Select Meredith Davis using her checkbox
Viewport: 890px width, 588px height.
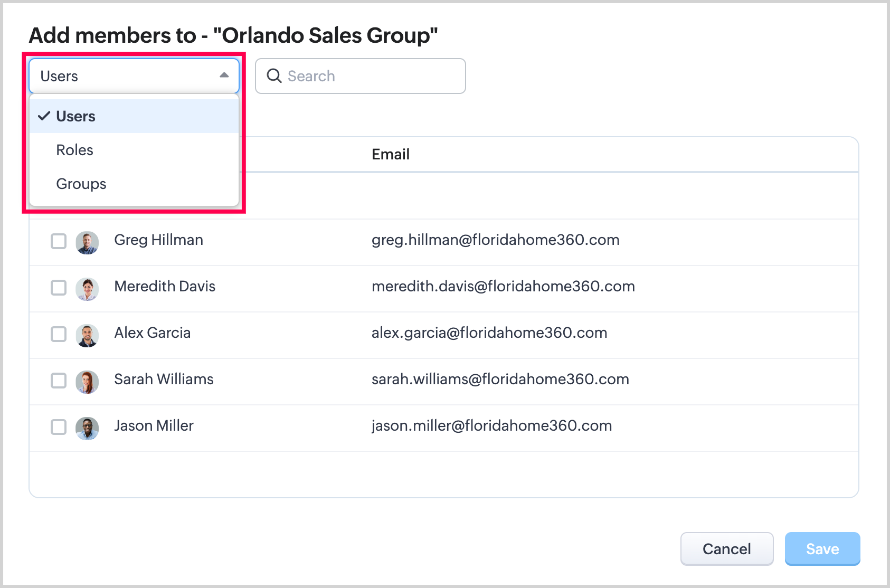[59, 288]
